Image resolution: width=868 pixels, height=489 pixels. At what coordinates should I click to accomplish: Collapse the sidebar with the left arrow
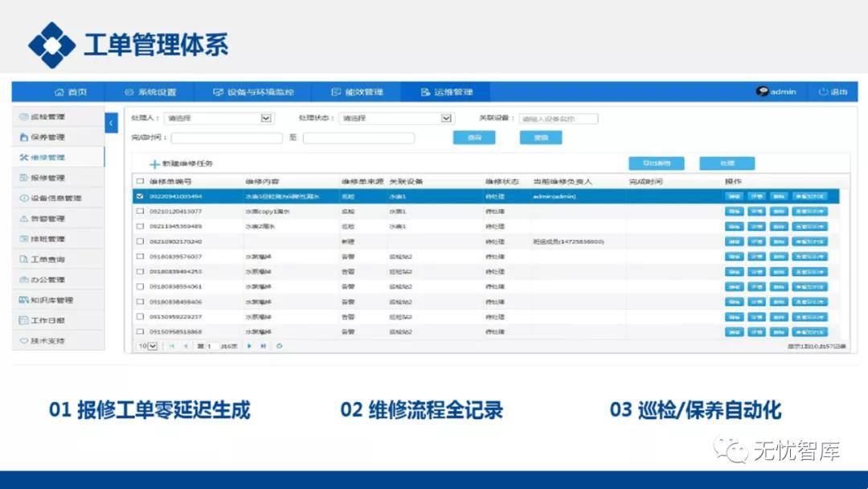[x=112, y=123]
